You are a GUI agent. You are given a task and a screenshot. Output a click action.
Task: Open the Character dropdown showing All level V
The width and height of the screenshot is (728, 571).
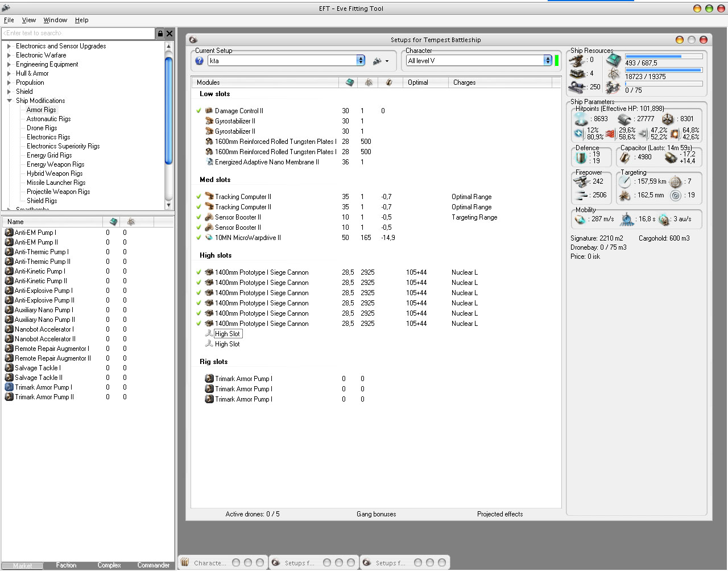coord(547,61)
